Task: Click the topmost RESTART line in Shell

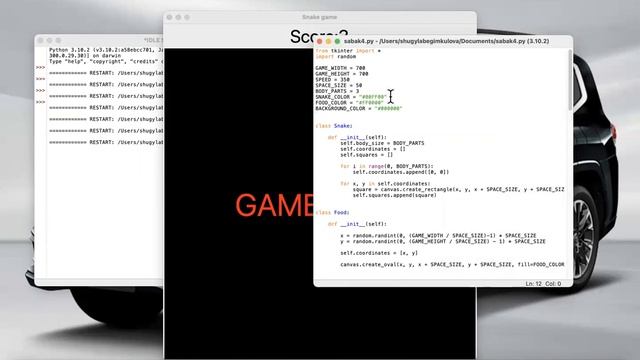Action: (106, 73)
